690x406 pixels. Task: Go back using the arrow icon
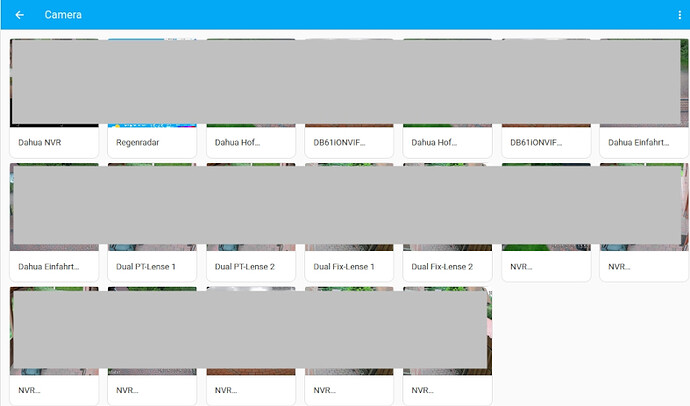click(19, 15)
